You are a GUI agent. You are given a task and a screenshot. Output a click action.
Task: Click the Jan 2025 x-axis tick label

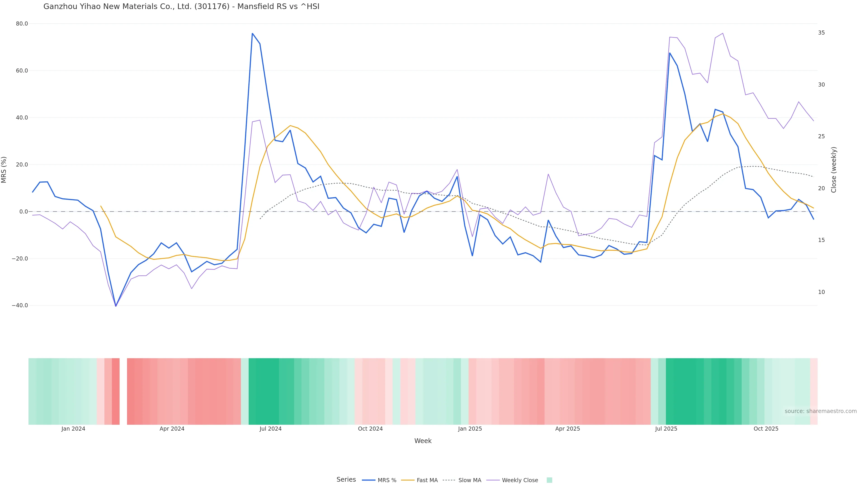(470, 429)
